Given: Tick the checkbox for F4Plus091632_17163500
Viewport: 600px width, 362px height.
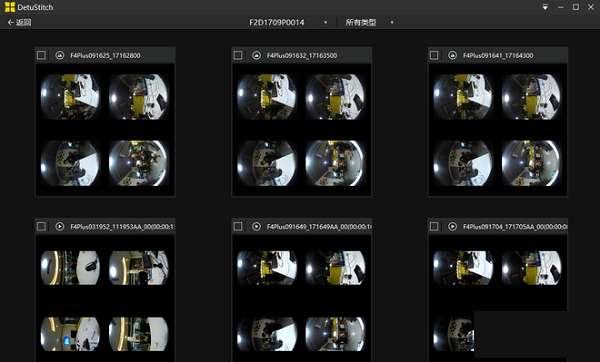Looking at the screenshot, I should [x=238, y=55].
